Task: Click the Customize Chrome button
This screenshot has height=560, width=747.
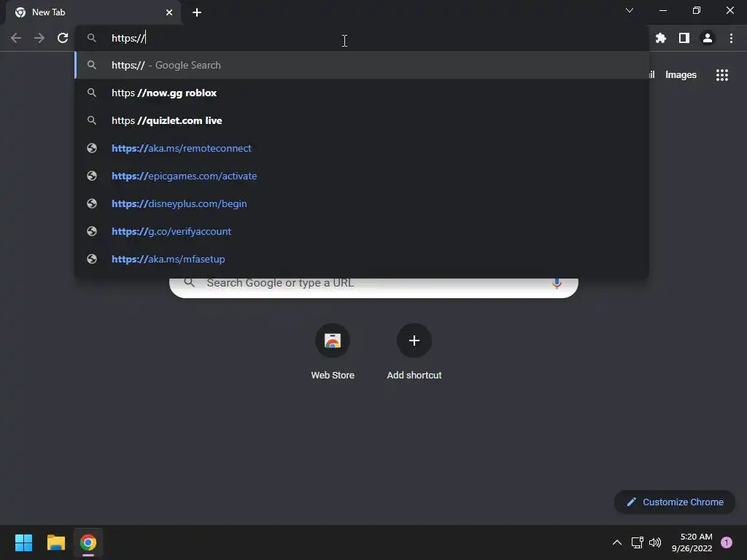Action: click(x=675, y=502)
